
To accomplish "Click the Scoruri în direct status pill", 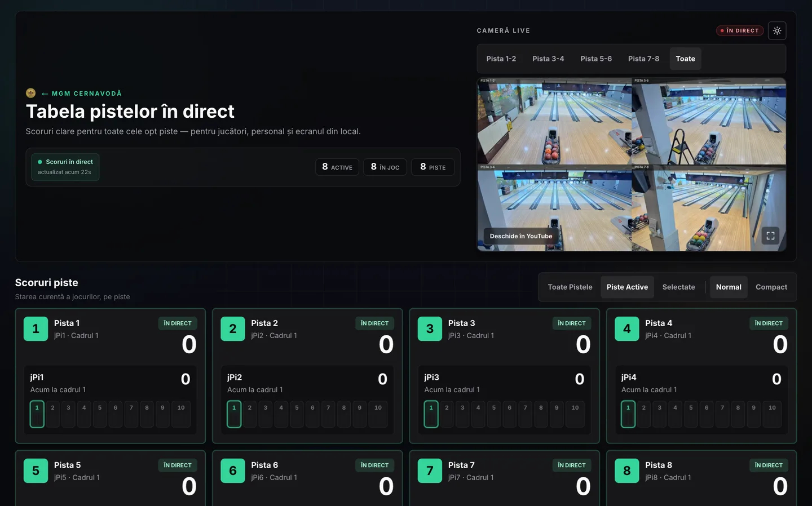I will (x=65, y=167).
